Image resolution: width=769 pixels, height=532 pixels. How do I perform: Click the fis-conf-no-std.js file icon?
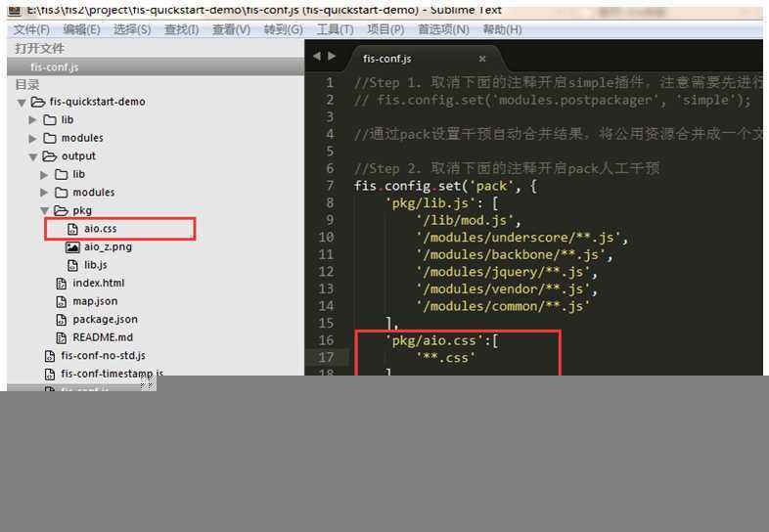50,356
